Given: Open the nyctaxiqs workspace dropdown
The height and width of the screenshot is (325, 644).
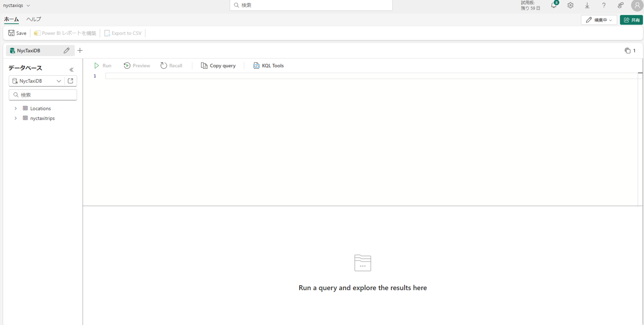Looking at the screenshot, I should 17,5.
